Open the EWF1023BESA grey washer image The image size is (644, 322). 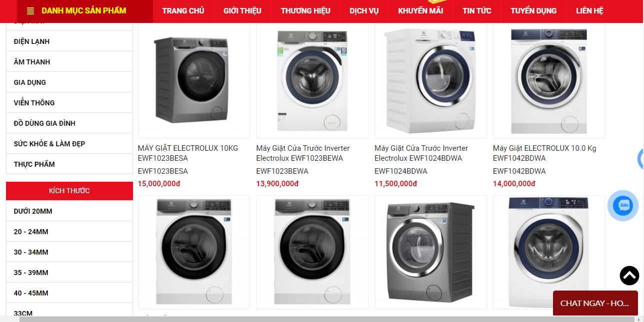[194, 80]
